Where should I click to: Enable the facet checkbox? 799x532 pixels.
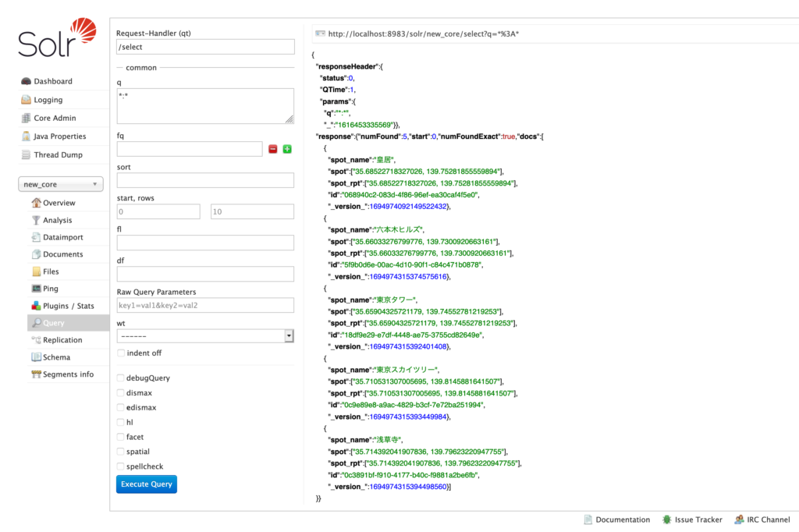coord(120,437)
